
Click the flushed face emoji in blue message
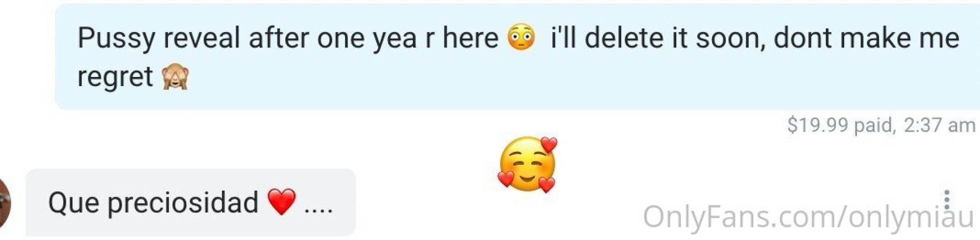(521, 37)
